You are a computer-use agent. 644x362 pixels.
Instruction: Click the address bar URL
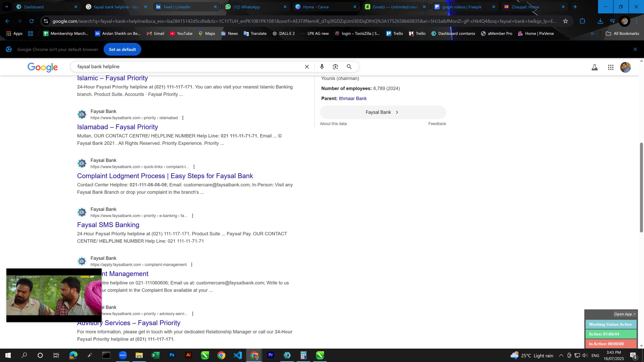pyautogui.click(x=304, y=21)
